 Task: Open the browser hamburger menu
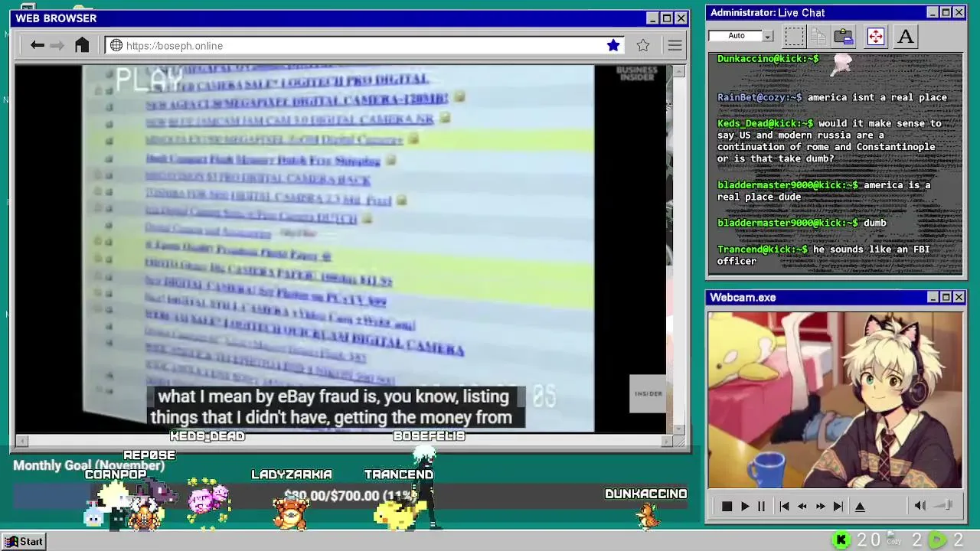pos(675,45)
